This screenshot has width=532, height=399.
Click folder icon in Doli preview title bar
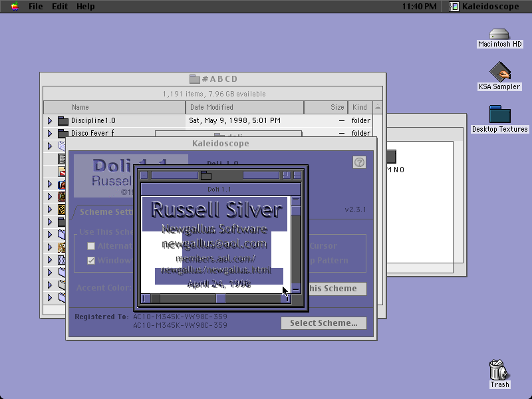coord(206,175)
